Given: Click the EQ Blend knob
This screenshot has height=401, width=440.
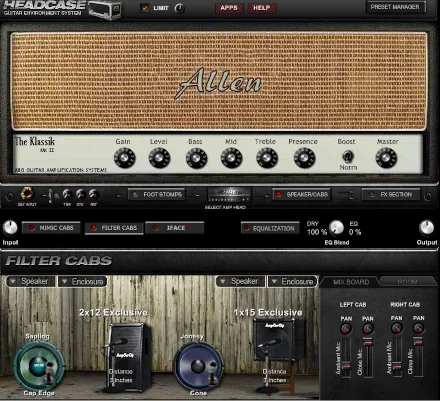Looking at the screenshot, I should point(337,228).
